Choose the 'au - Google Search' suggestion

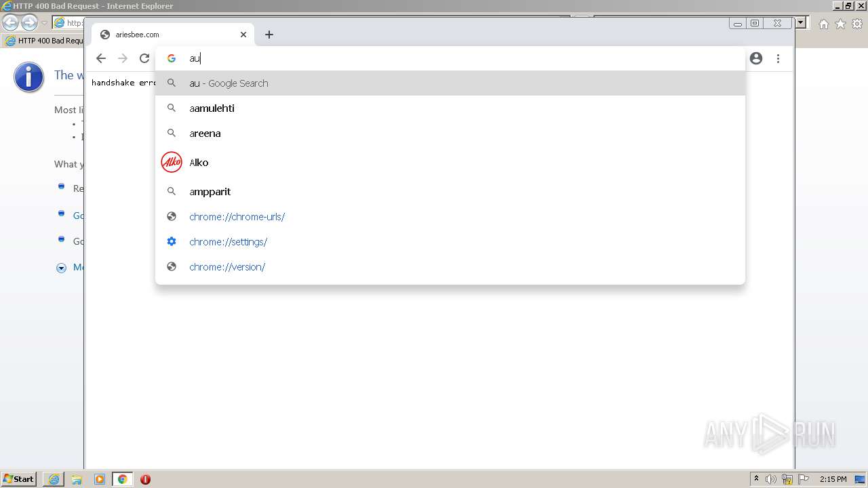[450, 83]
